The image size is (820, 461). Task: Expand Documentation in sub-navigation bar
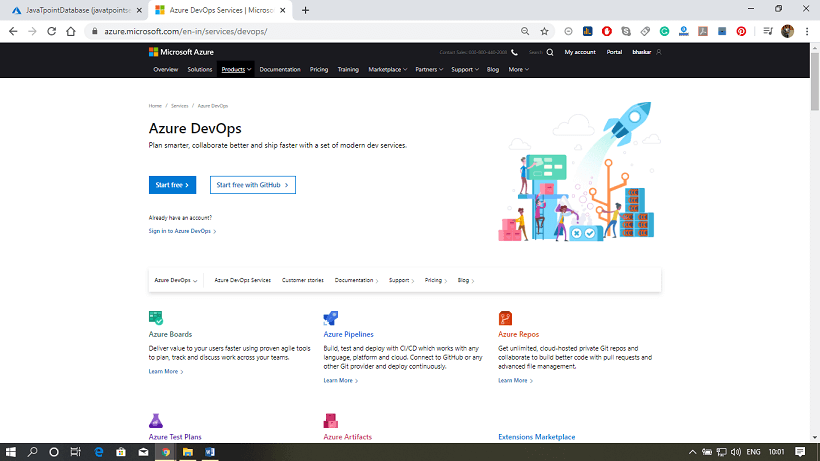[x=356, y=280]
